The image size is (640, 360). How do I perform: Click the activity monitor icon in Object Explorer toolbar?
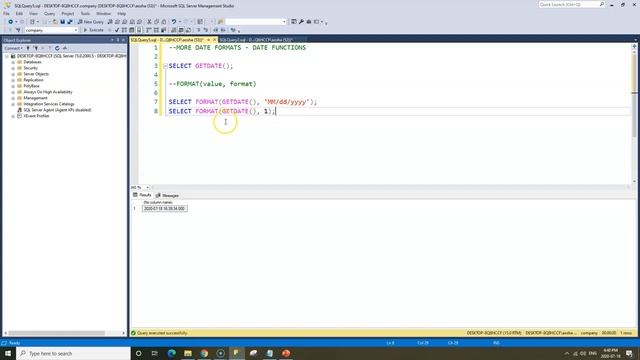[65, 48]
